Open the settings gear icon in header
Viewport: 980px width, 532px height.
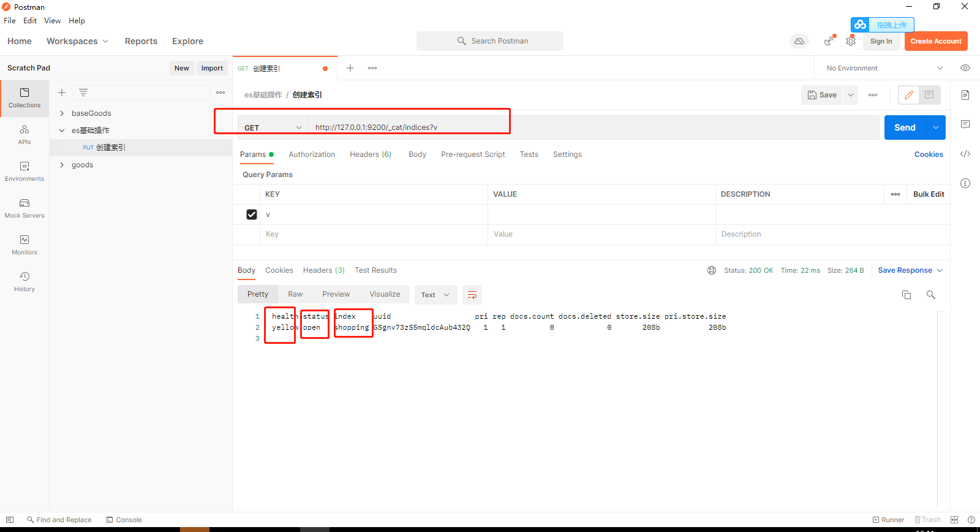coord(851,41)
